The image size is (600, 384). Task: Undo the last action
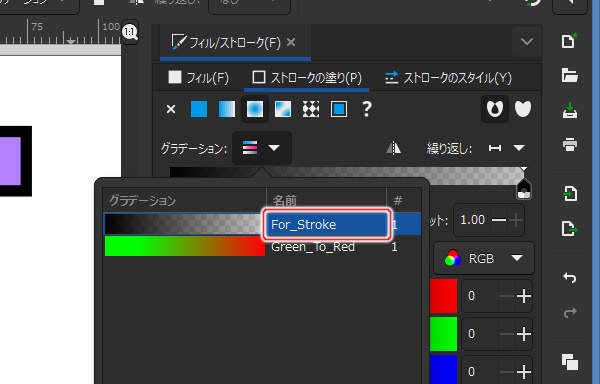pos(569,277)
